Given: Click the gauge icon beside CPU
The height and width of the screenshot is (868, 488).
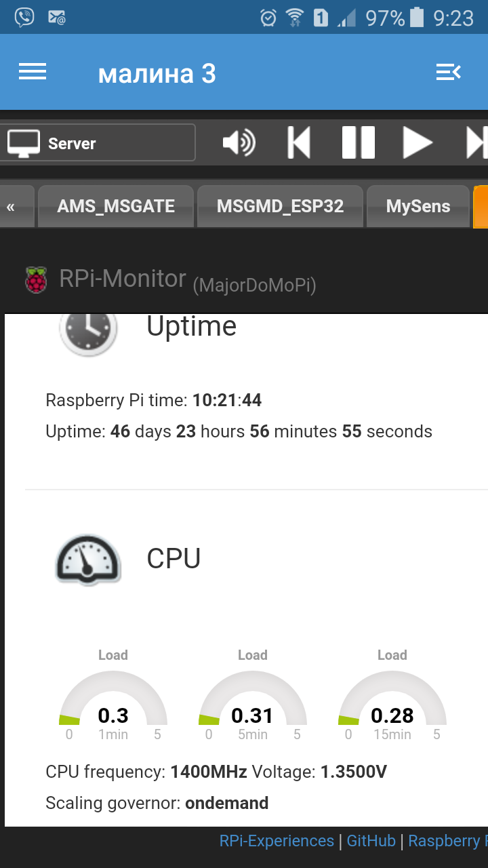Looking at the screenshot, I should coord(88,560).
